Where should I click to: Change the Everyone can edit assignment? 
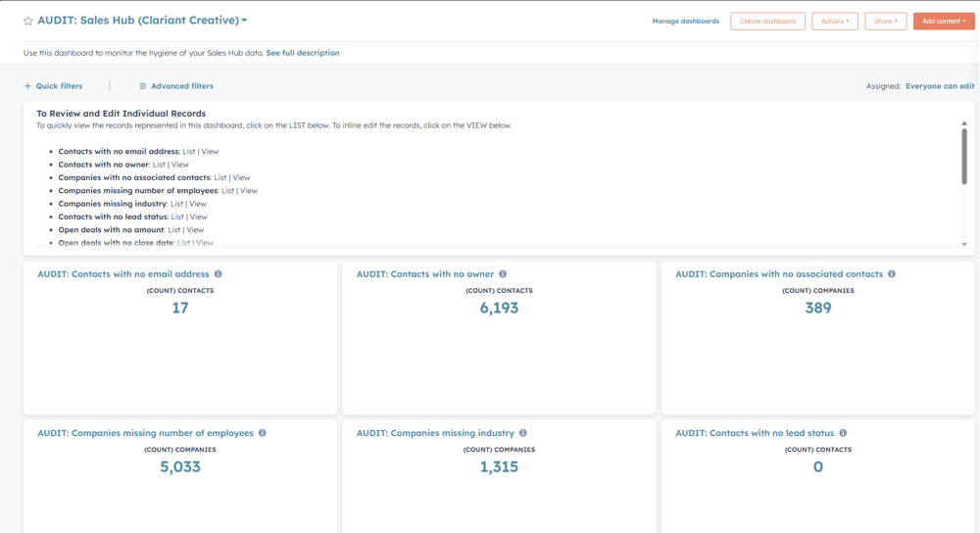939,86
